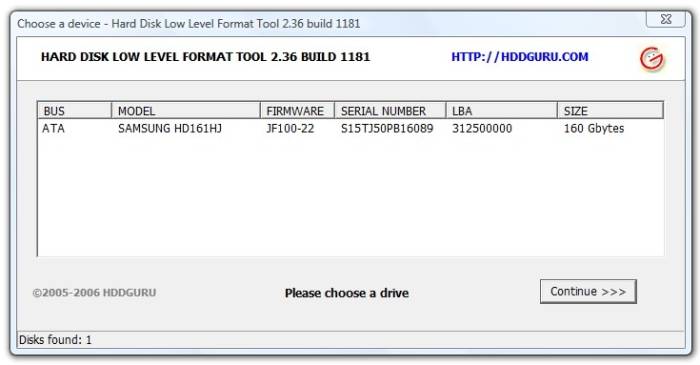This screenshot has width=700, height=365.
Task: Click the SERIAL NUMBER column header
Action: tap(390, 111)
